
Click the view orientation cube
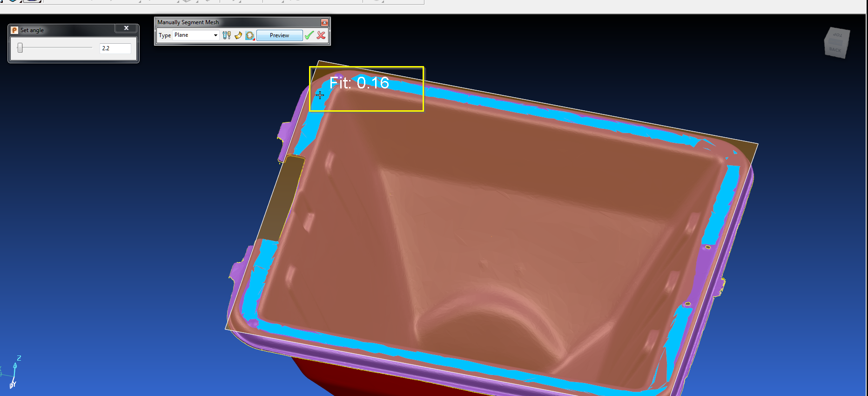837,43
